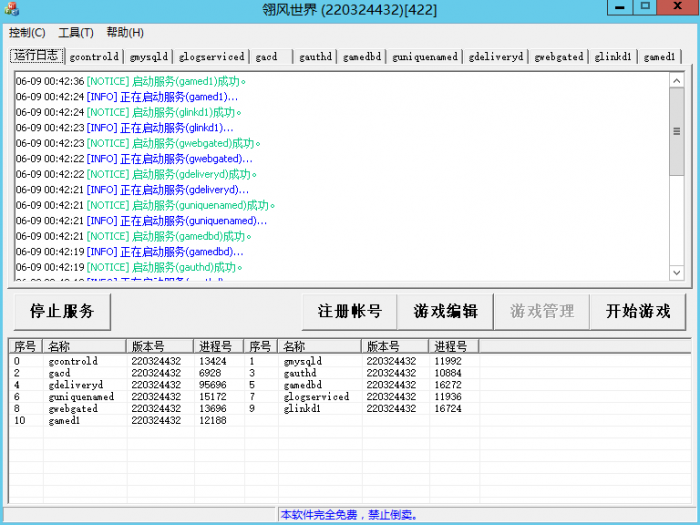The height and width of the screenshot is (525, 700).
Task: Click log scrollbar up arrow
Action: pos(676,80)
